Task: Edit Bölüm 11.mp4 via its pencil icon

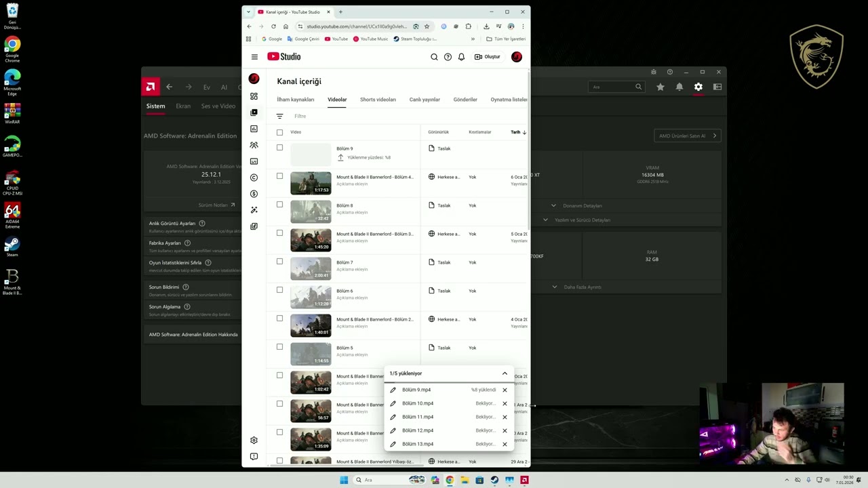Action: pyautogui.click(x=393, y=417)
